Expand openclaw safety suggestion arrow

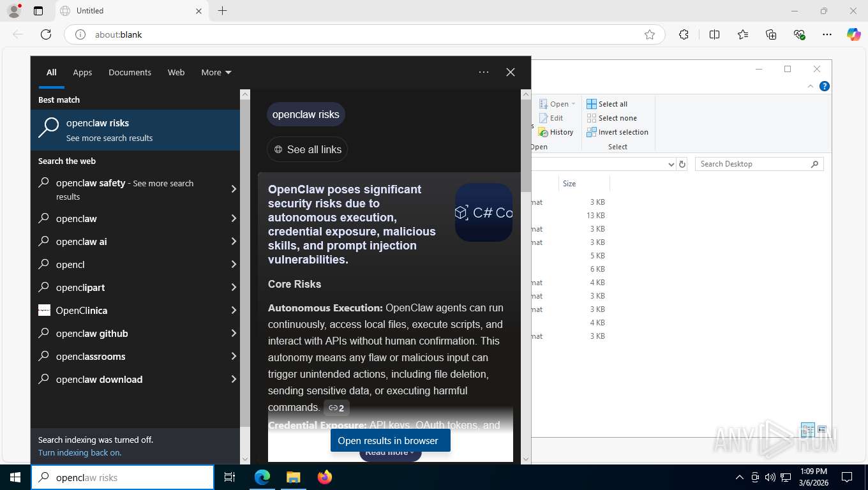(x=234, y=189)
